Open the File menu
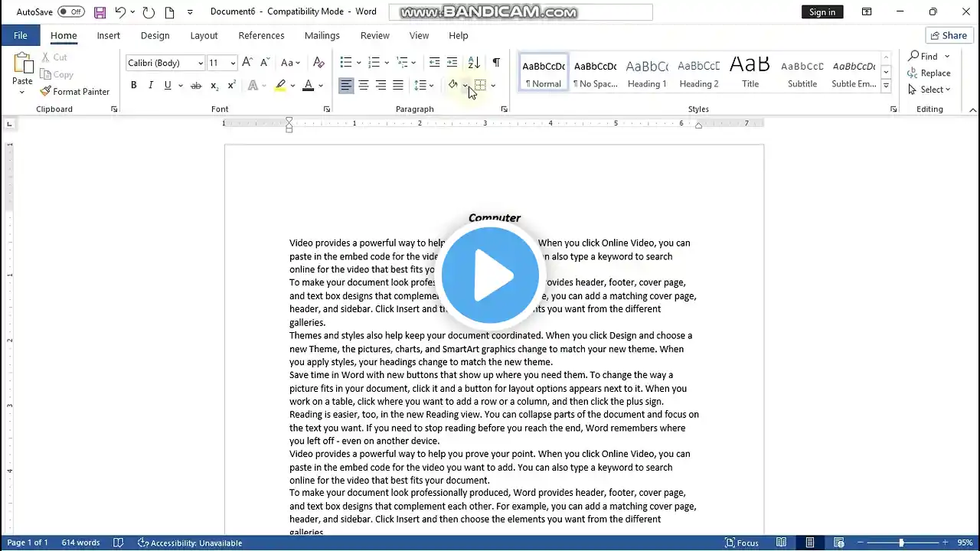This screenshot has width=980, height=551. (21, 35)
